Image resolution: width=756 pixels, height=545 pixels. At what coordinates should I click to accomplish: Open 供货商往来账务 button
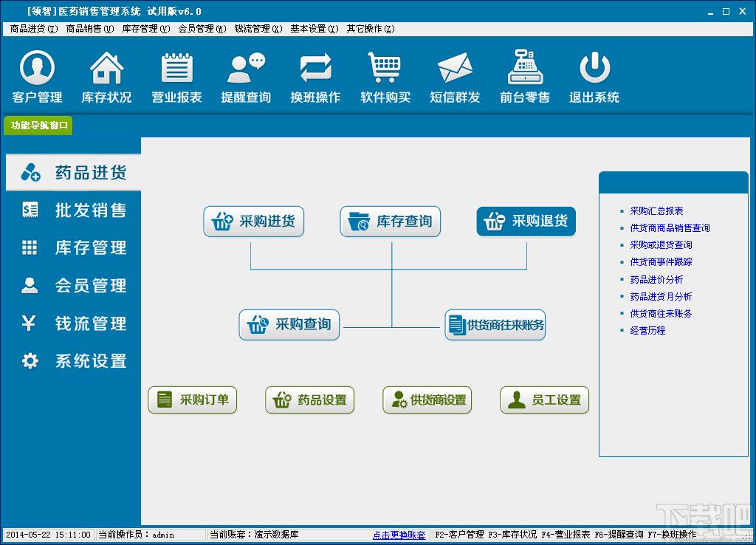495,325
